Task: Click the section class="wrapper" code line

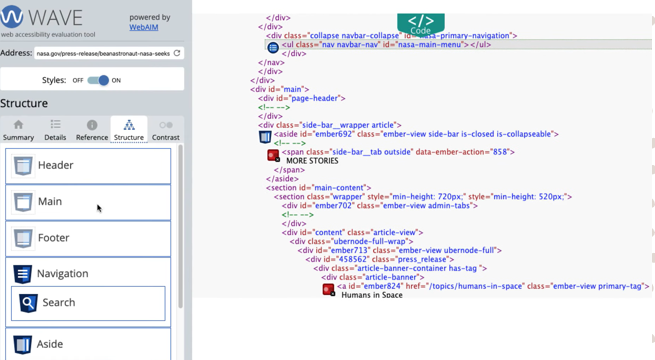Action: [423, 197]
